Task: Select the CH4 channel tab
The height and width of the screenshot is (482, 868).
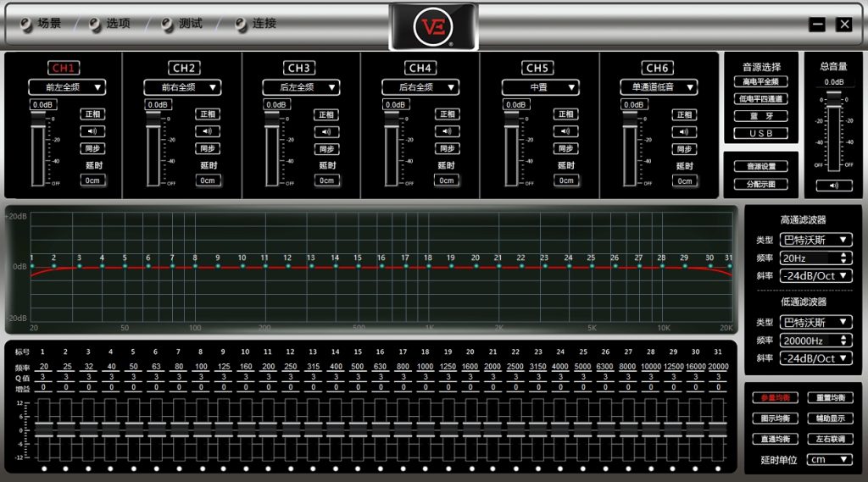Action: 420,68
